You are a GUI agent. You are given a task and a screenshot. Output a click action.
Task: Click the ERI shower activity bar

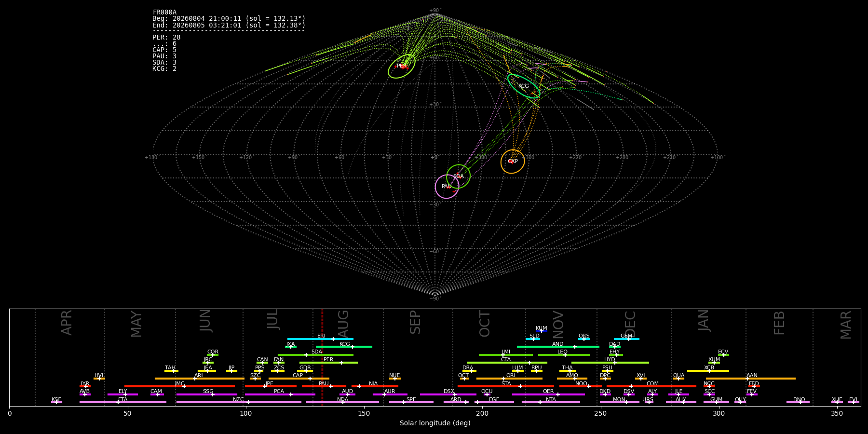320,339
